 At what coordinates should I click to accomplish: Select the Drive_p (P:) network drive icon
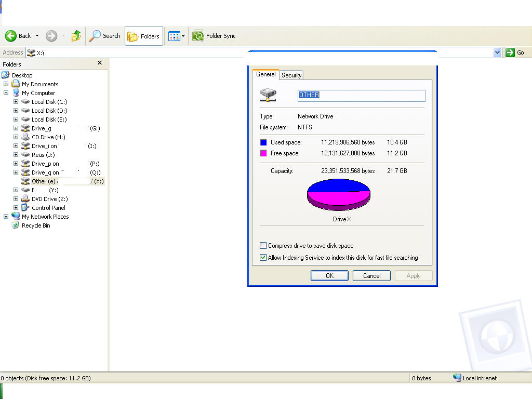(25, 163)
